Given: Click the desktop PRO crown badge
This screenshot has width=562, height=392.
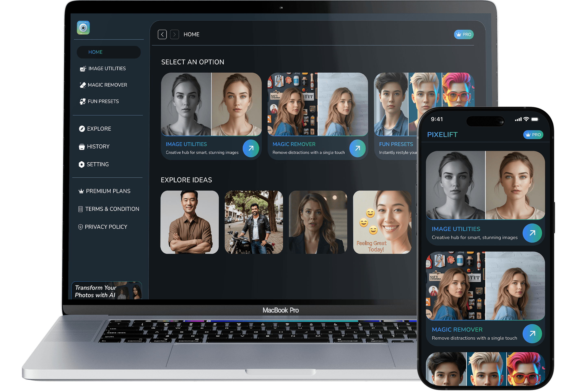Looking at the screenshot, I should point(464,35).
